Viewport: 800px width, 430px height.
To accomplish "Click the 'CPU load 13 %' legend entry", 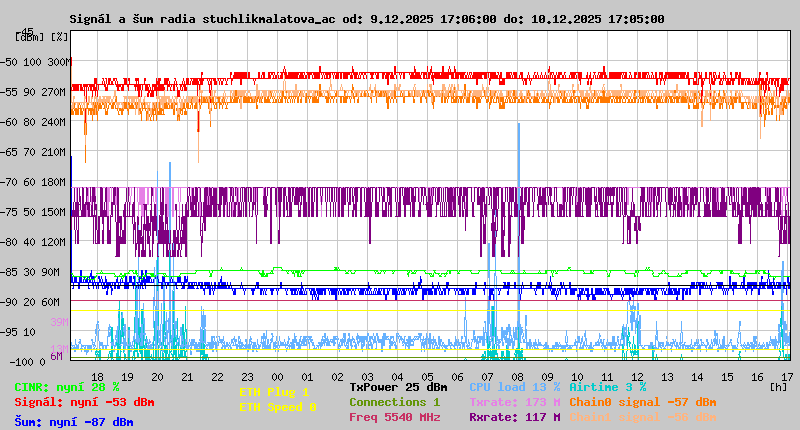I will coord(515,387).
